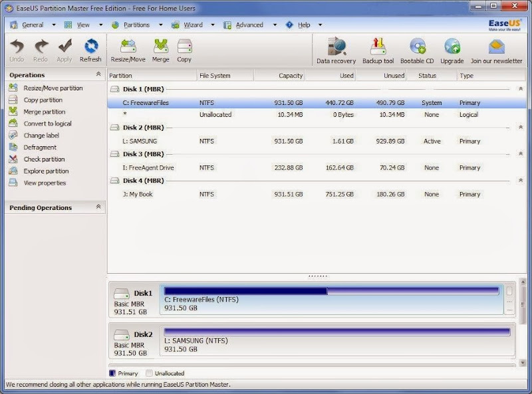532x394 pixels.
Task: Select Convert to logical operation
Action: point(47,124)
